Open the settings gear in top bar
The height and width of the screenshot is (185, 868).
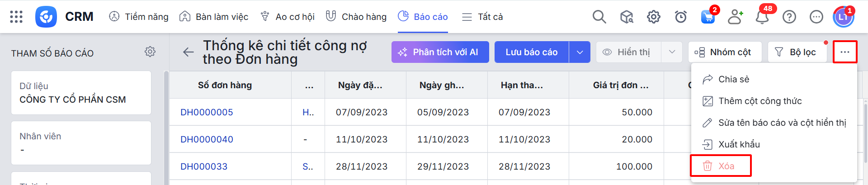pyautogui.click(x=653, y=17)
